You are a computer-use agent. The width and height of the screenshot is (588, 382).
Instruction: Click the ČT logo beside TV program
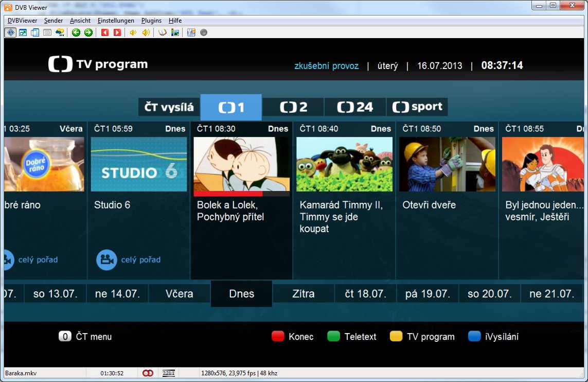coord(60,64)
